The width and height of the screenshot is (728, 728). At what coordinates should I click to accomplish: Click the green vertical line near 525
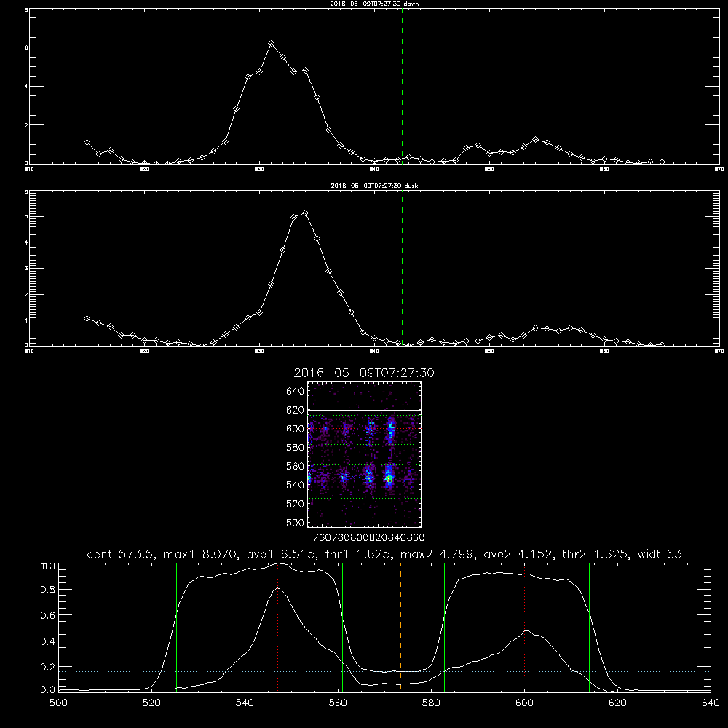click(176, 627)
